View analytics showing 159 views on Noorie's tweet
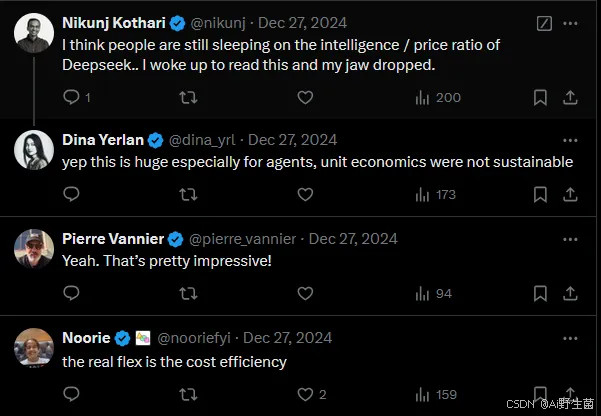Viewport: 601px width, 416px height. pos(437,394)
